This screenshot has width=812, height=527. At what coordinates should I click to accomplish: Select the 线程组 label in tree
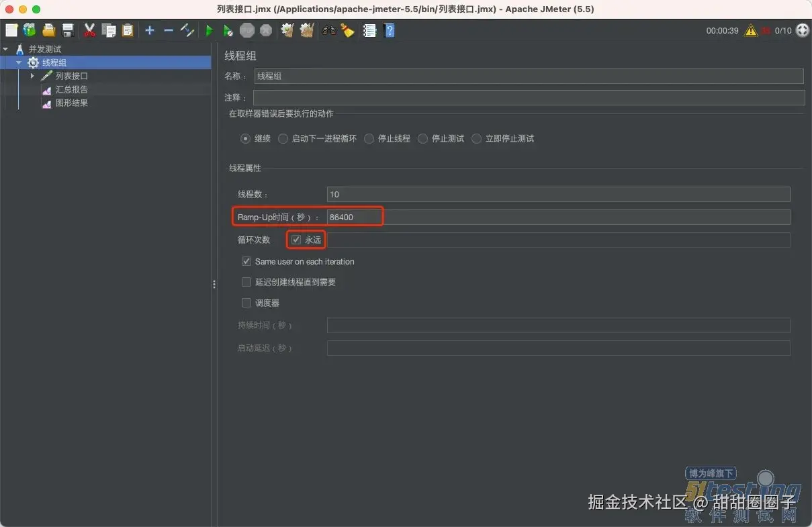(54, 62)
